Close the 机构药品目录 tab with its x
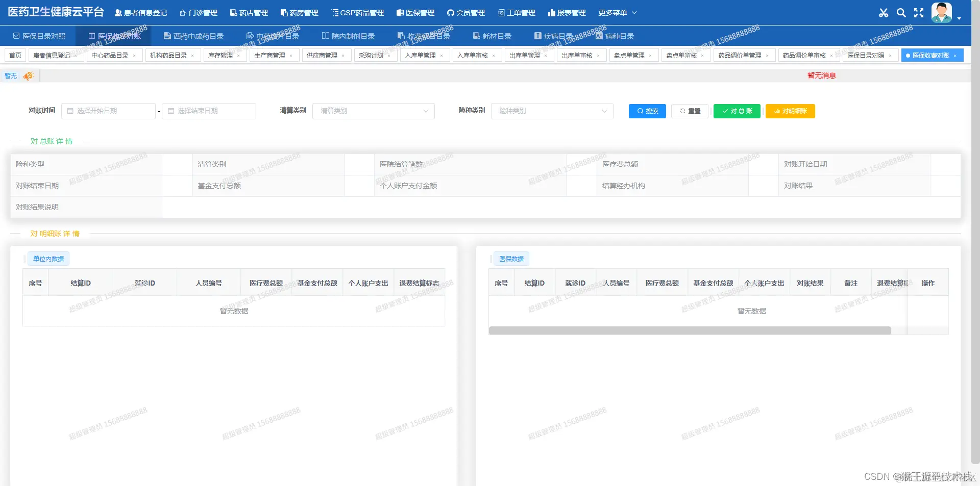The width and height of the screenshot is (980, 486). [x=192, y=56]
